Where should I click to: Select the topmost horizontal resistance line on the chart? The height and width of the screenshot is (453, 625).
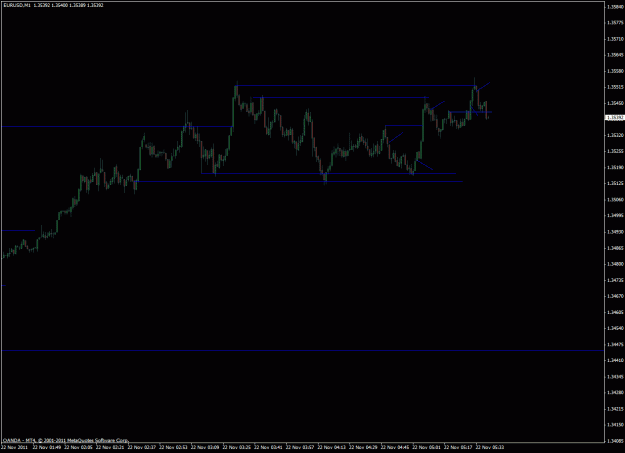[x=355, y=85]
